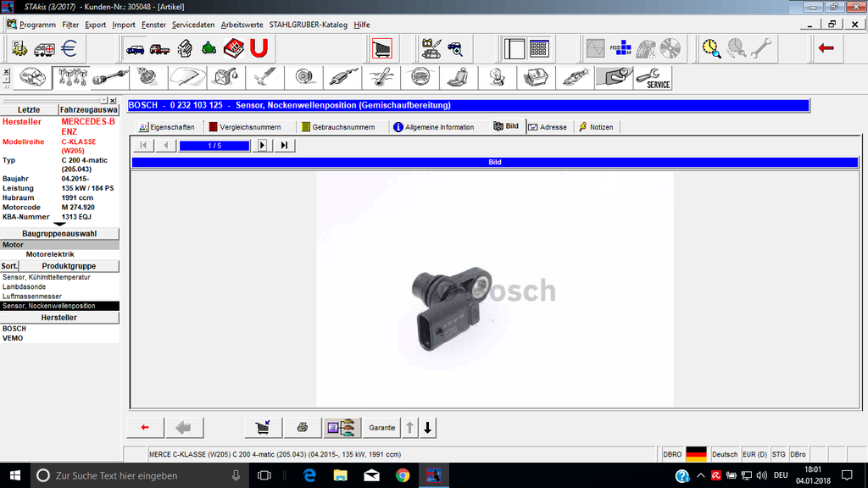Select the exhaust system assembly group
The height and width of the screenshot is (488, 868).
tap(342, 77)
